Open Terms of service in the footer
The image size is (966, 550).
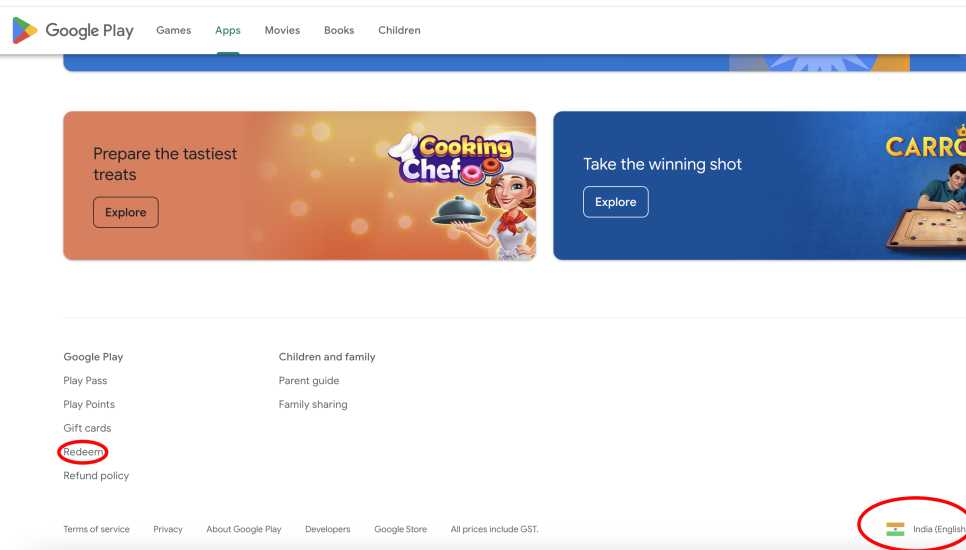[97, 529]
